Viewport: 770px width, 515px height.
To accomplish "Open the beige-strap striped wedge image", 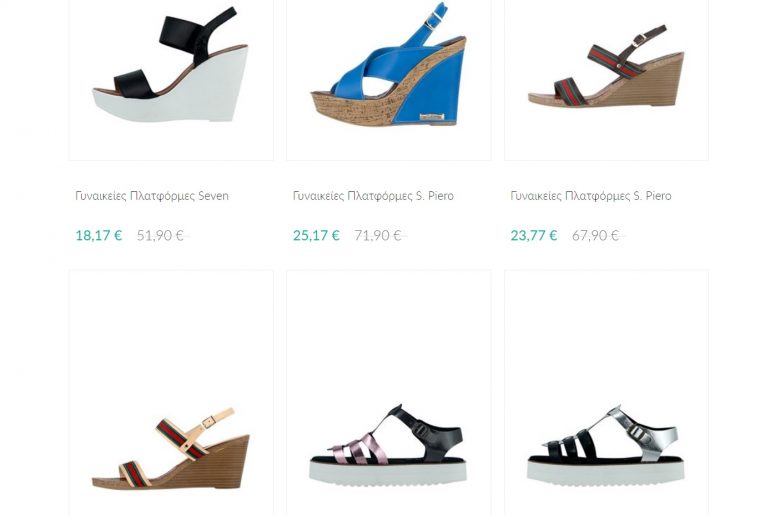I will [x=171, y=449].
